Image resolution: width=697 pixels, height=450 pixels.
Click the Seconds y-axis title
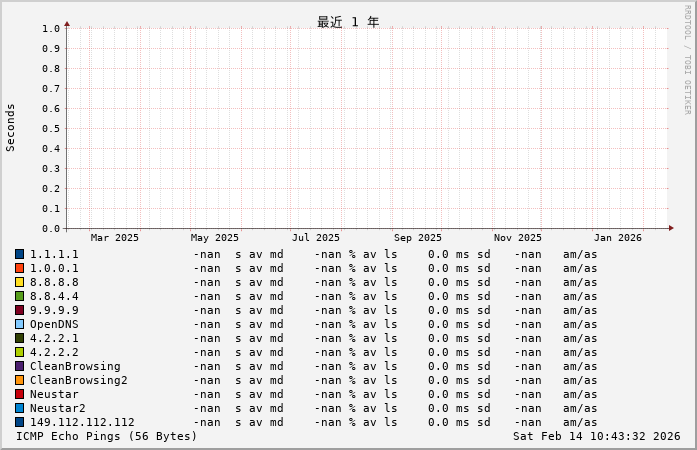[x=11, y=127]
